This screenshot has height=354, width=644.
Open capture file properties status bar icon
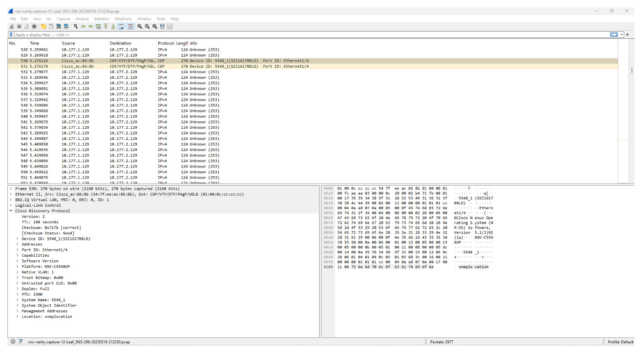click(20, 342)
